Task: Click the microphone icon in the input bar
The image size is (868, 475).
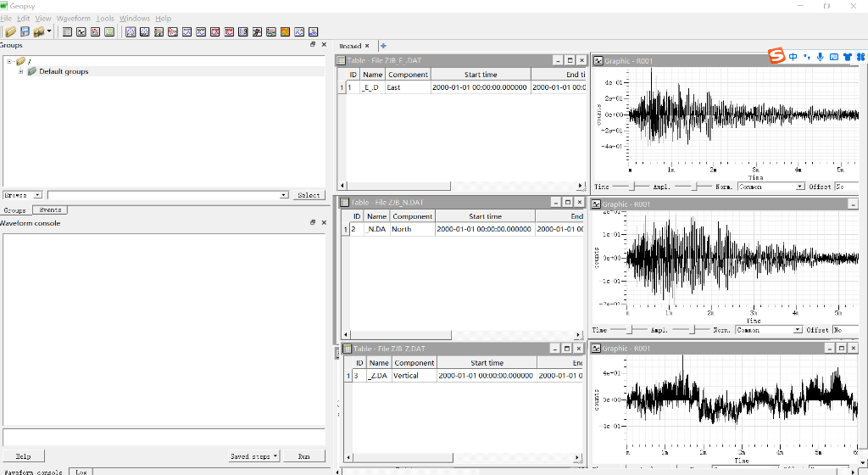Action: coord(820,57)
